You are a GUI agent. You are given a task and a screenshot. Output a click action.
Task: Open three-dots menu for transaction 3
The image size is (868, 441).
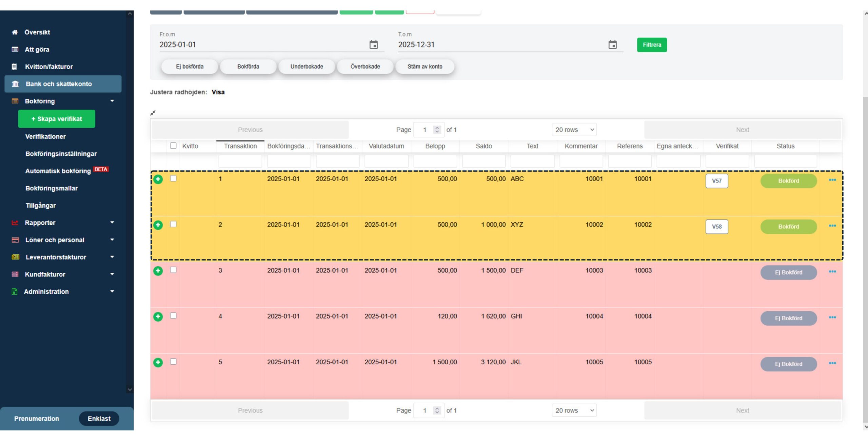(x=832, y=272)
